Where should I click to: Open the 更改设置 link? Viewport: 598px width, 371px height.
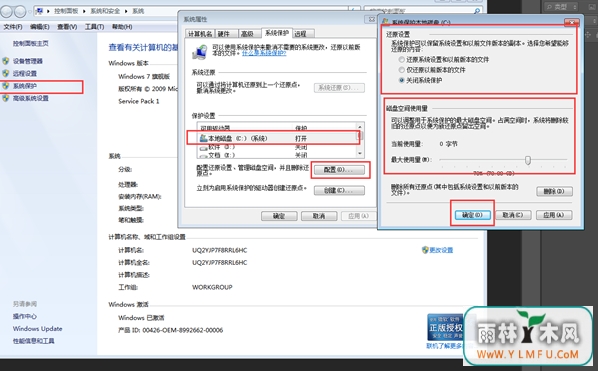coord(441,250)
